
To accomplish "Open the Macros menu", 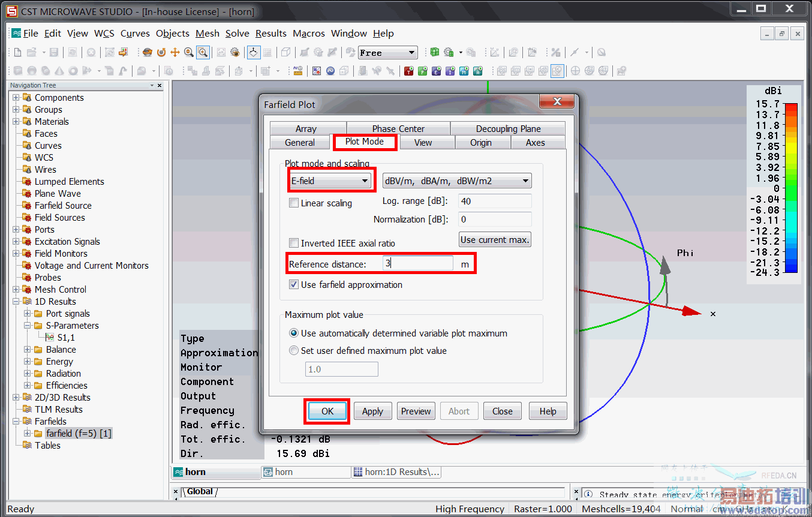I will (x=309, y=34).
